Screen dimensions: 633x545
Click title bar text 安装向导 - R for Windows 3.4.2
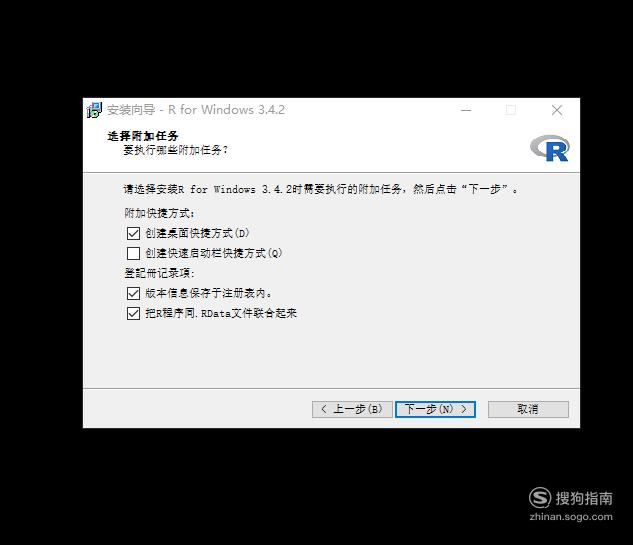click(196, 110)
